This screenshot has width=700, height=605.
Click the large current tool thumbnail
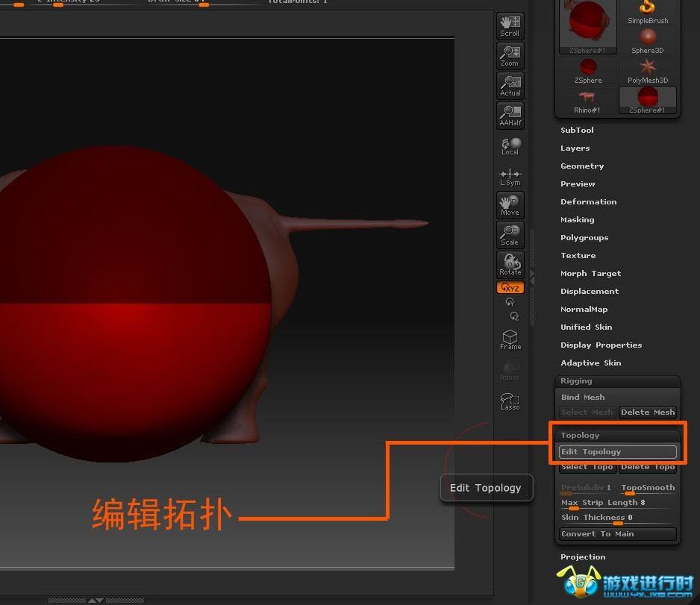[588, 27]
